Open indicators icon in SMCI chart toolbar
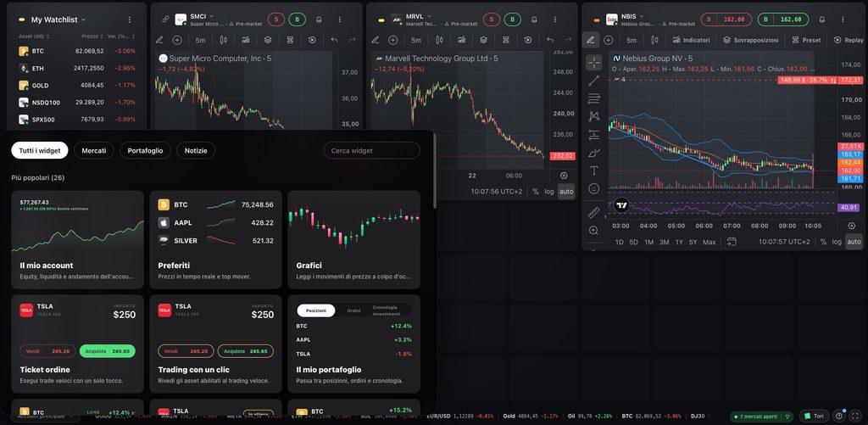 click(x=246, y=40)
